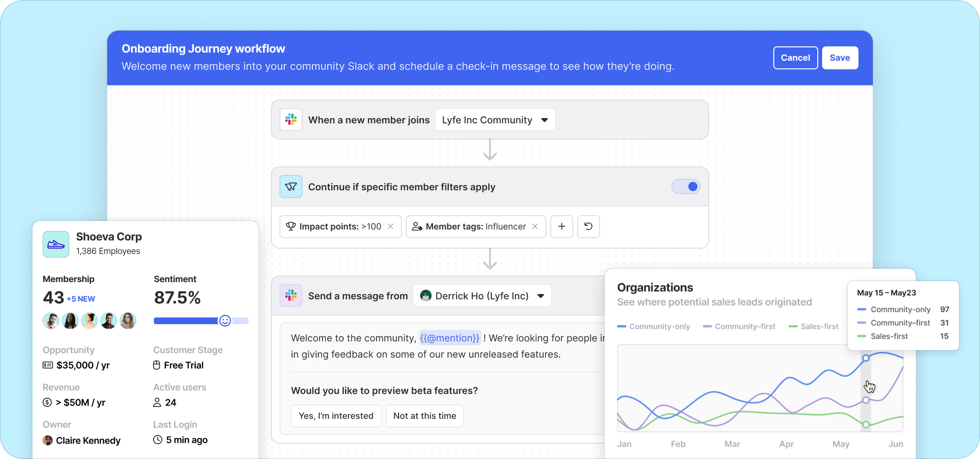Click the Would you like to preview beta features? prompt
Screen dimensions: 980x459
click(384, 391)
